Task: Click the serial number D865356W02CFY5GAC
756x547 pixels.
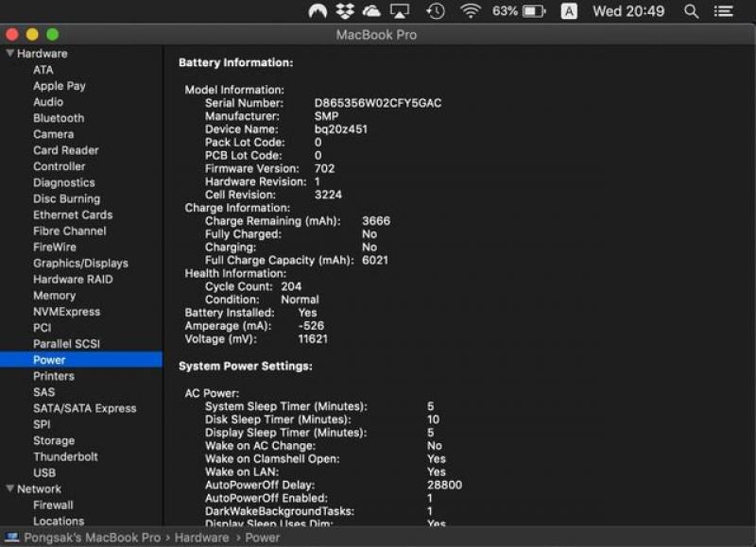Action: click(377, 103)
